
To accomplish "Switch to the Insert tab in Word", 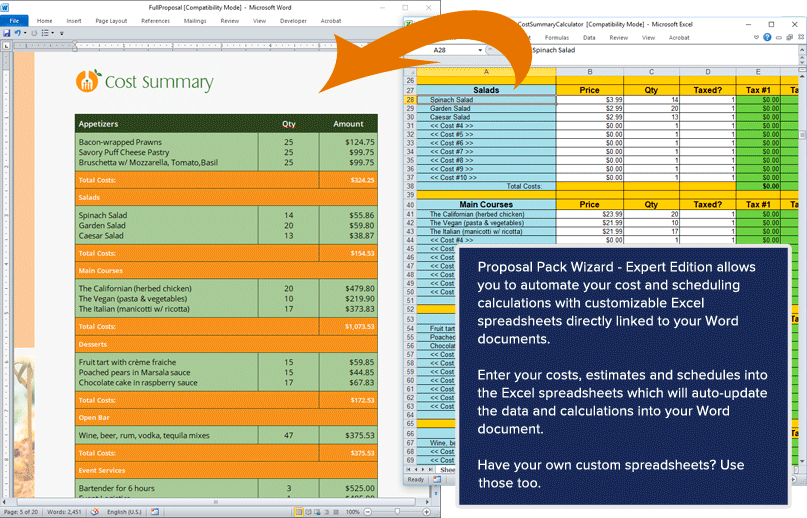I will tap(74, 21).
